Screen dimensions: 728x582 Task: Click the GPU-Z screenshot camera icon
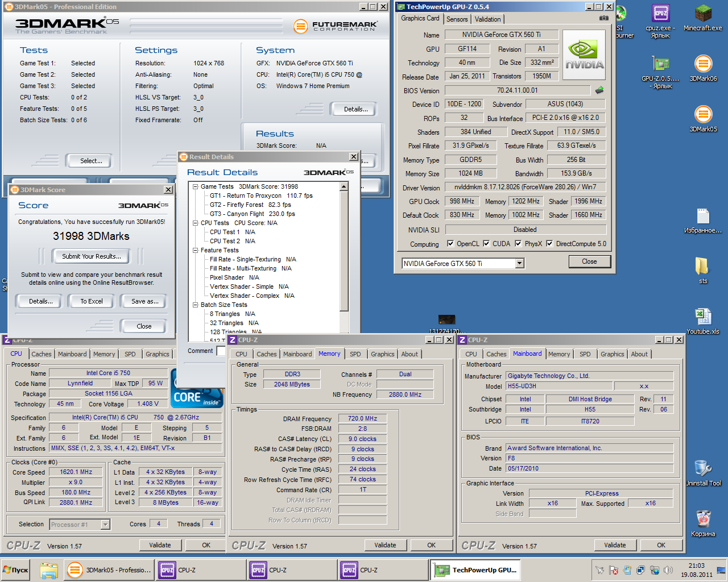(603, 18)
